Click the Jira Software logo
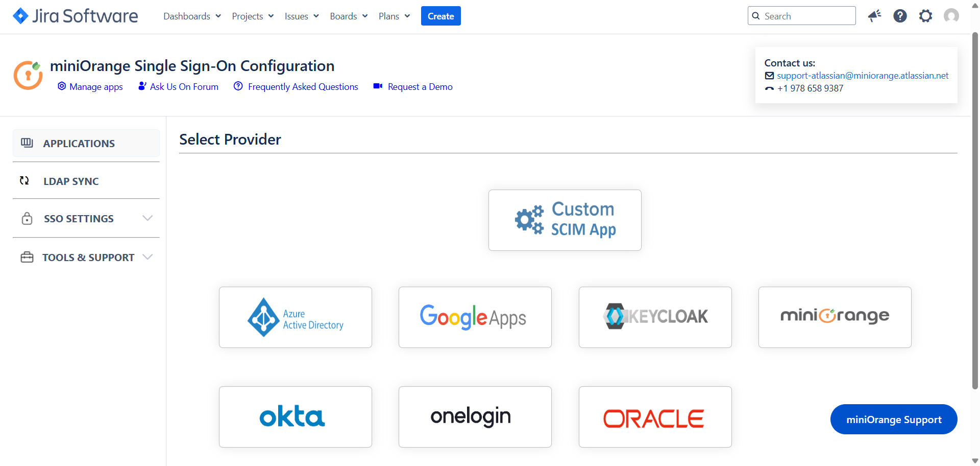 click(x=75, y=16)
